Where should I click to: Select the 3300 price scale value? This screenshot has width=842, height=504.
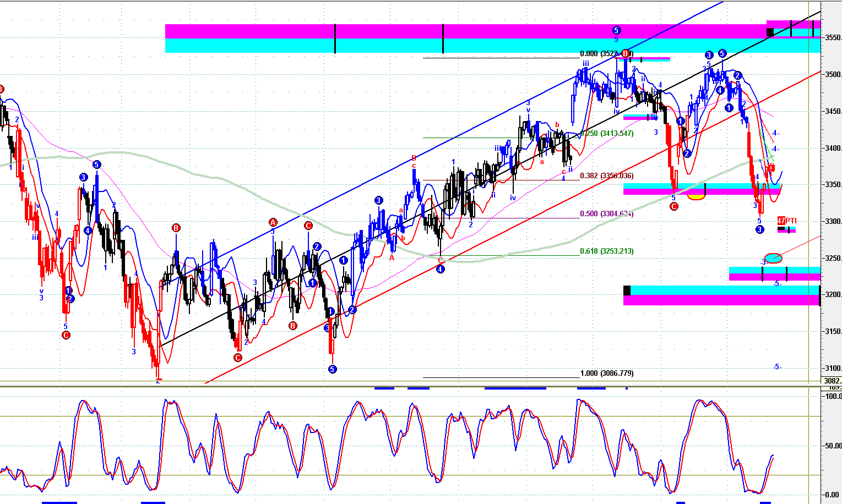click(833, 222)
